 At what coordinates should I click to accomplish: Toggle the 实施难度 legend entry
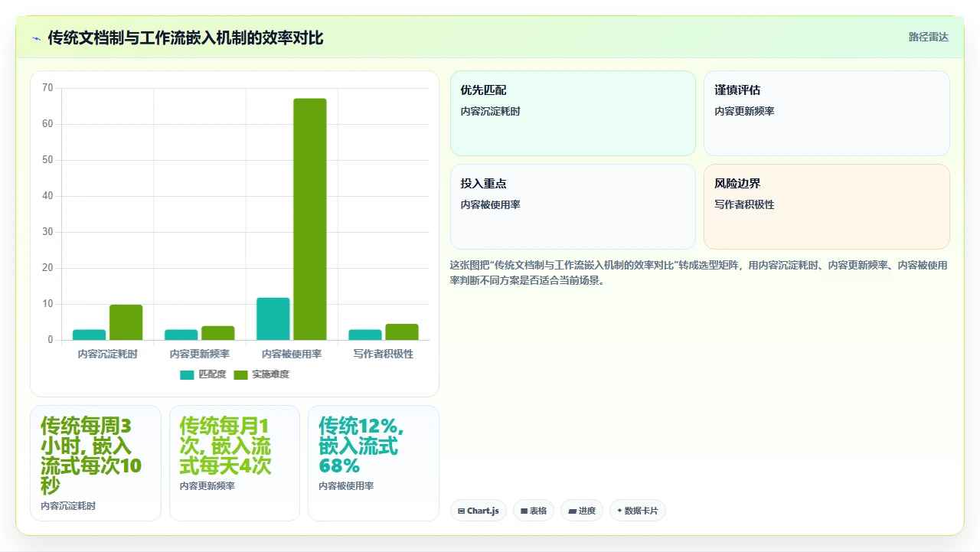(261, 374)
